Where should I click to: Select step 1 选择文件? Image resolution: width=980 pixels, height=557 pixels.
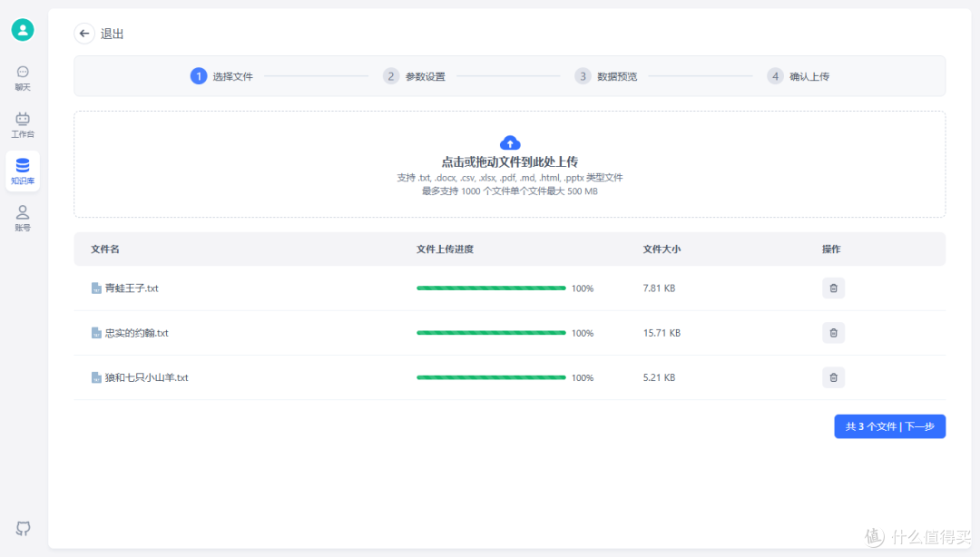[x=221, y=76]
